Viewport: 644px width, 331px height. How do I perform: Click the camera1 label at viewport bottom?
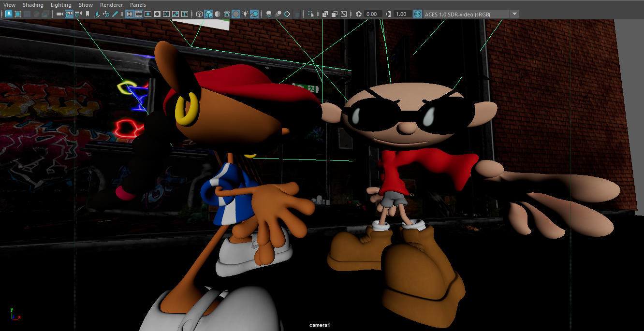click(x=320, y=325)
